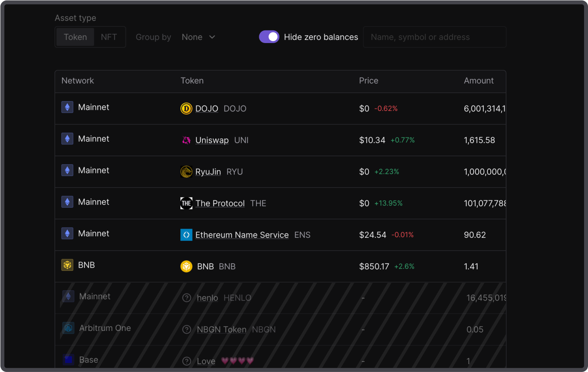Screen dimensions: 588x372
Task: Click the RyuJin dragon token icon
Action: [186, 171]
